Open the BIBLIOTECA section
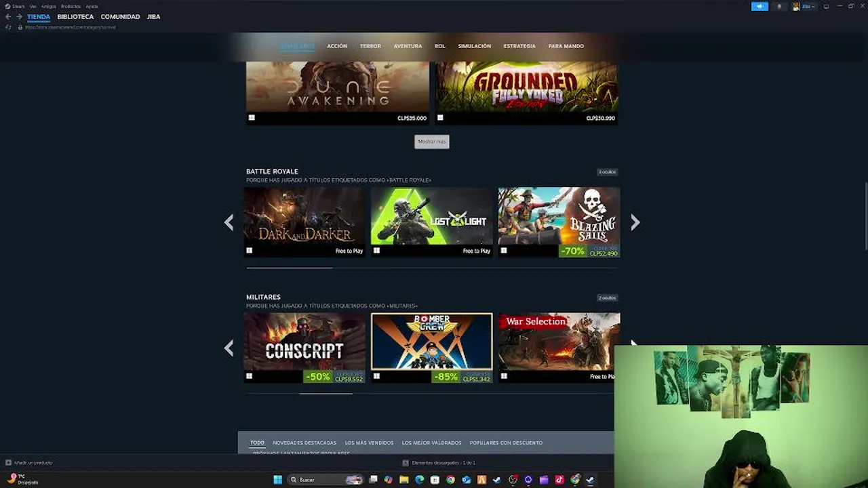This screenshot has height=488, width=868. (x=75, y=16)
